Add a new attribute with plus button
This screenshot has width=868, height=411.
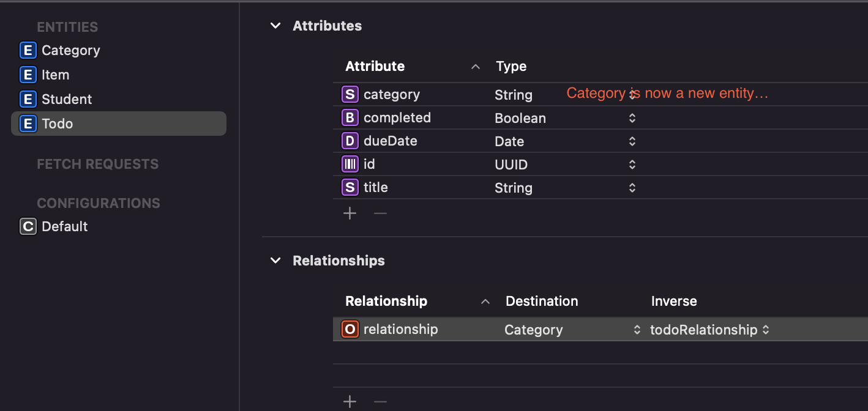pyautogui.click(x=350, y=213)
